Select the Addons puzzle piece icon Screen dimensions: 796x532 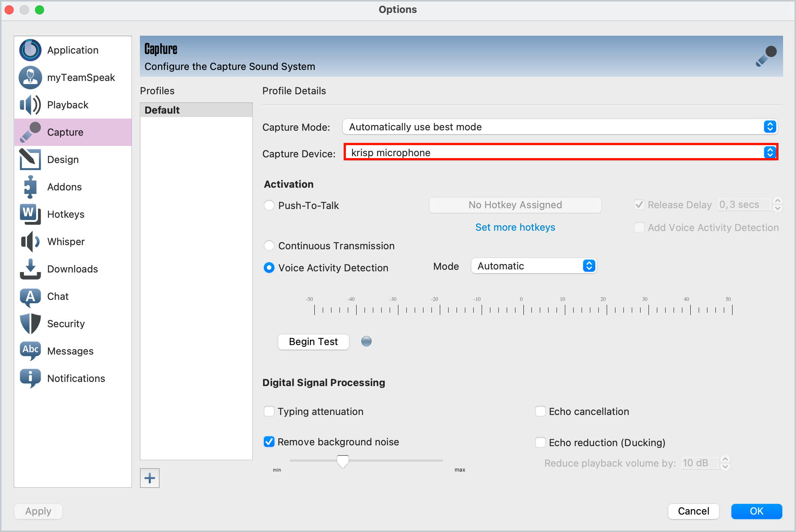coord(30,187)
